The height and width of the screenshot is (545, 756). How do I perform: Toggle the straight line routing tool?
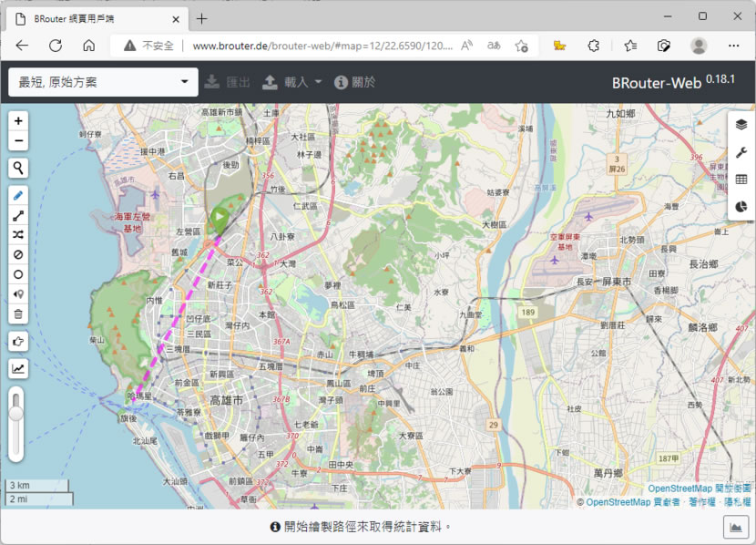pos(18,215)
